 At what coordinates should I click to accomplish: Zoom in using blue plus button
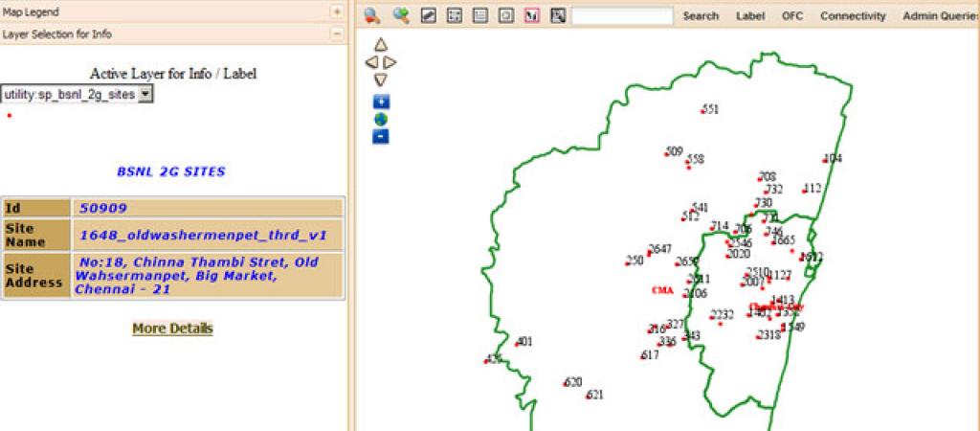[x=381, y=102]
